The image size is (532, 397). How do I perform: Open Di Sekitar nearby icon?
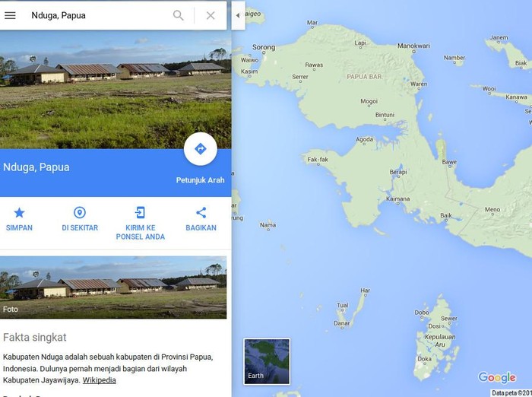tap(80, 213)
